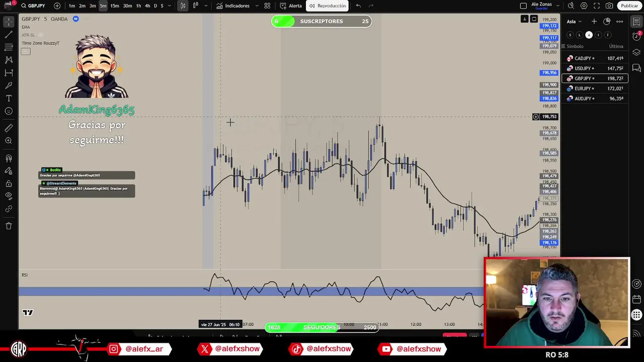
Task: Open the alerts clock sidebar icon
Action: pyautogui.click(x=636, y=37)
